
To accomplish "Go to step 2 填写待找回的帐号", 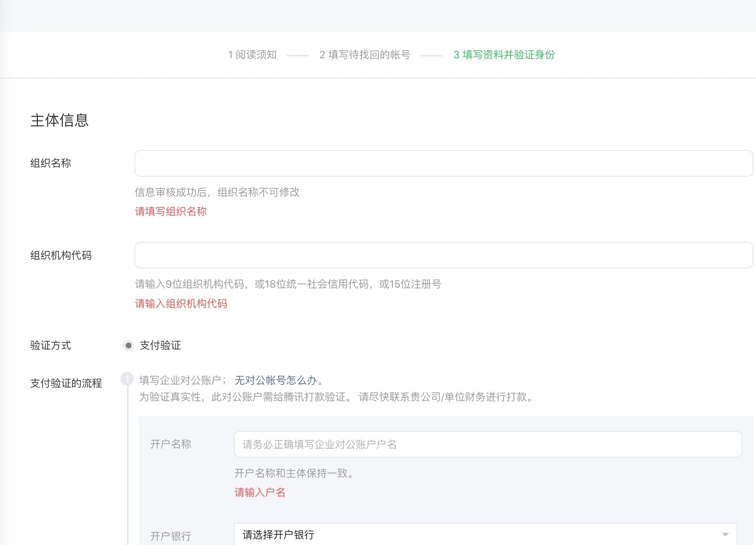I will tap(365, 55).
